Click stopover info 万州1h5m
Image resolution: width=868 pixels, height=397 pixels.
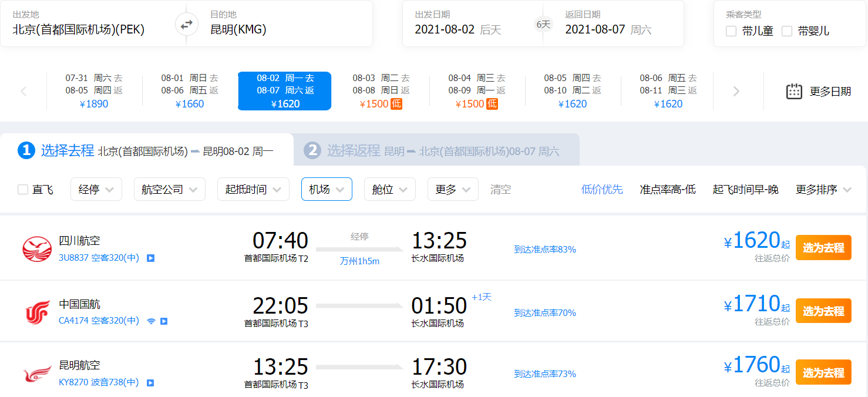coord(359,261)
